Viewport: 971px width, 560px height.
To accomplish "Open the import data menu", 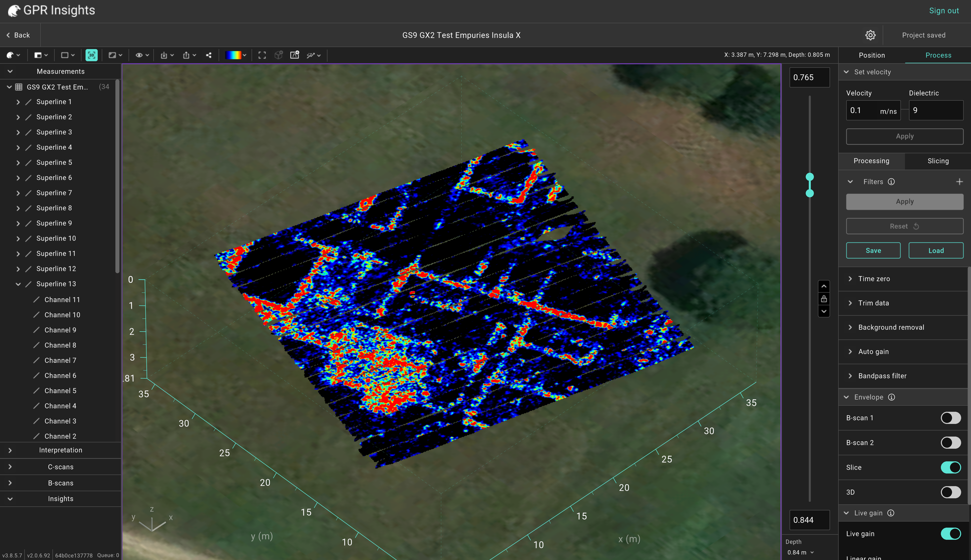I will click(167, 55).
